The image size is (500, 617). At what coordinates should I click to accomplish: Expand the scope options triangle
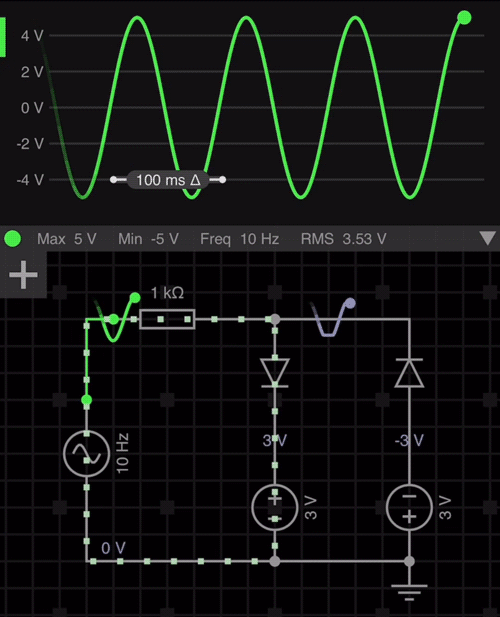pos(487,238)
